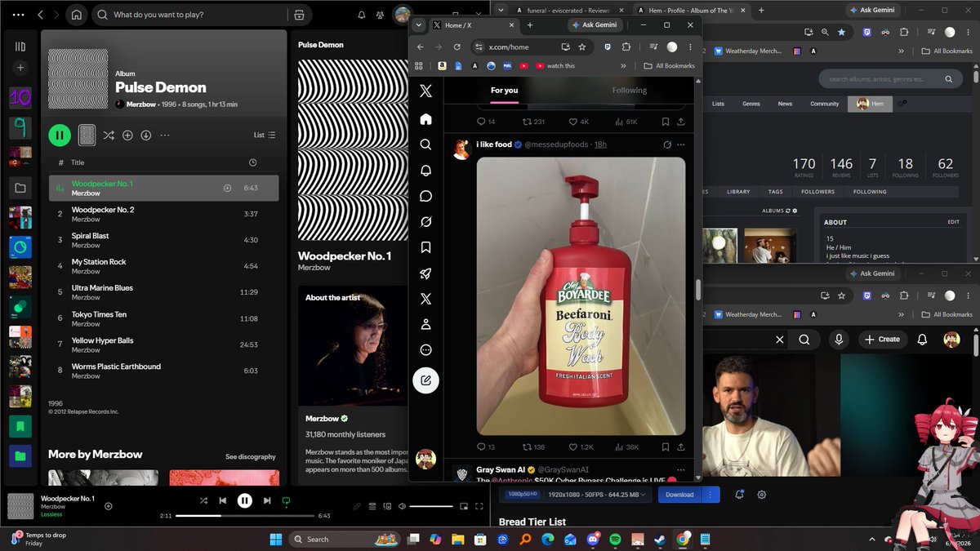The width and height of the screenshot is (980, 551).
Task: Seek on the Spotify song progress bar
Action: (x=245, y=516)
